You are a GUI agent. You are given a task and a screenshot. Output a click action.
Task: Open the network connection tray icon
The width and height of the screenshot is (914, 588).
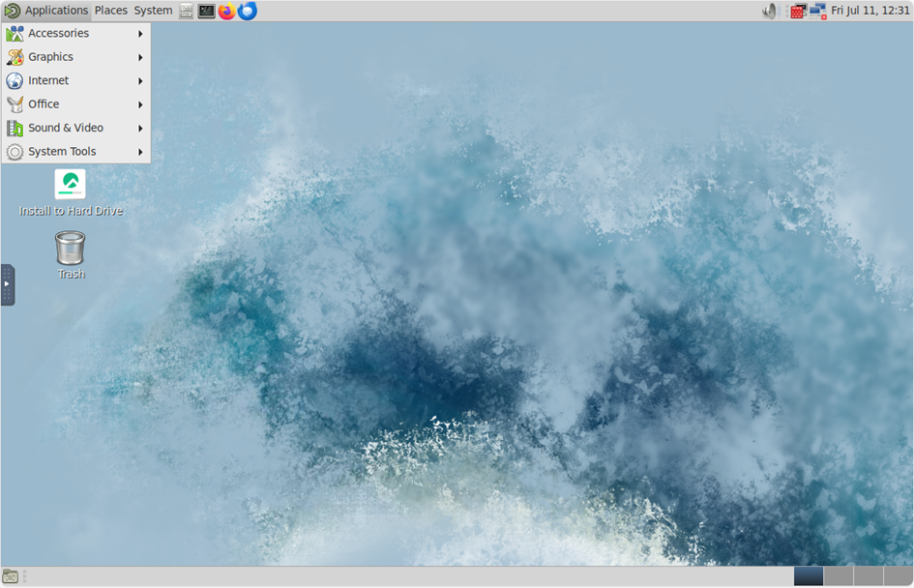[x=818, y=11]
